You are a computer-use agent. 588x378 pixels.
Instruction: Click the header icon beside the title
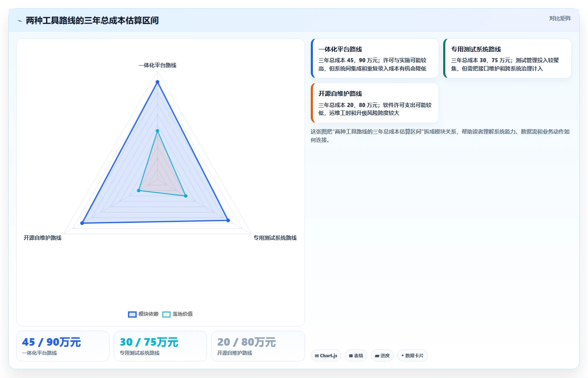pyautogui.click(x=20, y=21)
